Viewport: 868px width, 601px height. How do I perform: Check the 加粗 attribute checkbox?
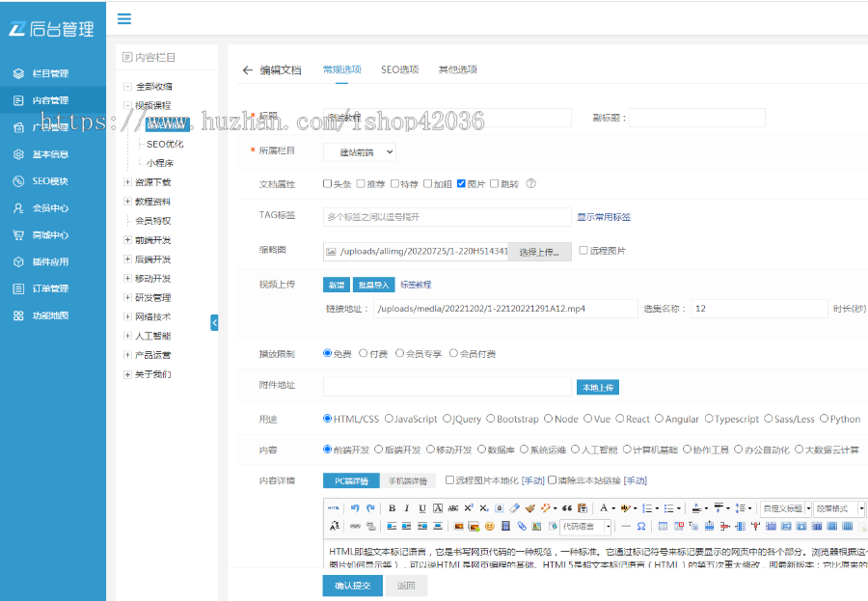coord(428,183)
